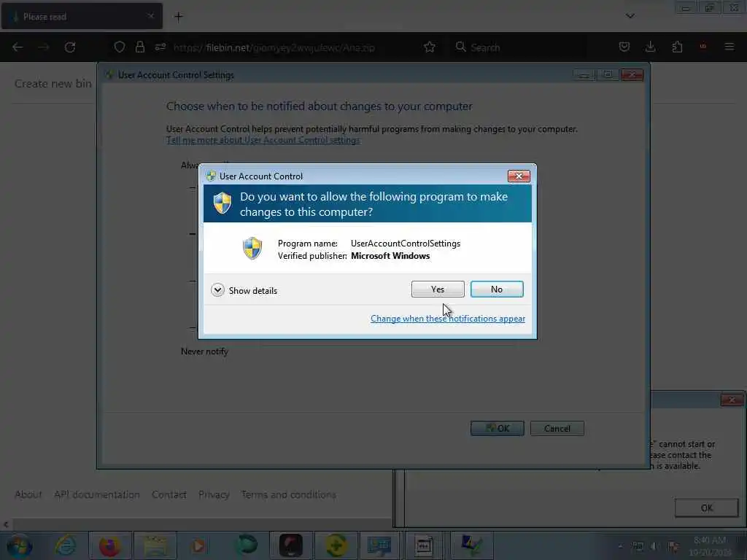Select the 'Please read' browser tab
The height and width of the screenshot is (560, 747).
click(x=81, y=16)
